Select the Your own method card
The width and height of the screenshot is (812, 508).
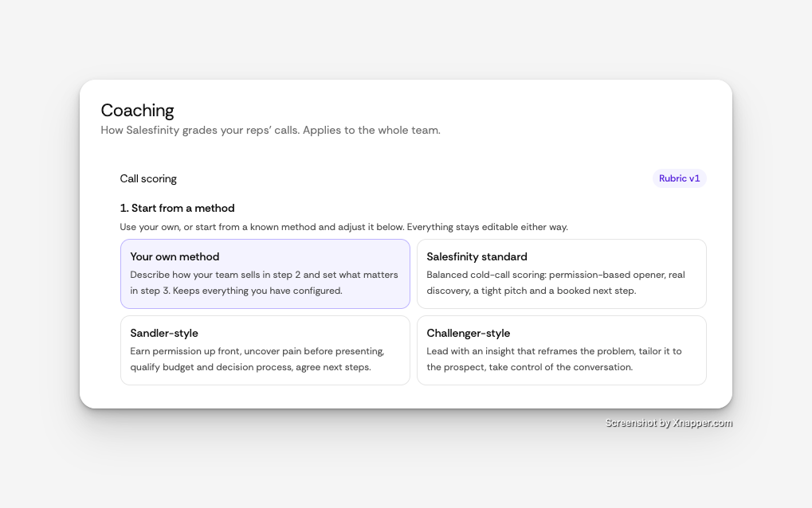265,274
